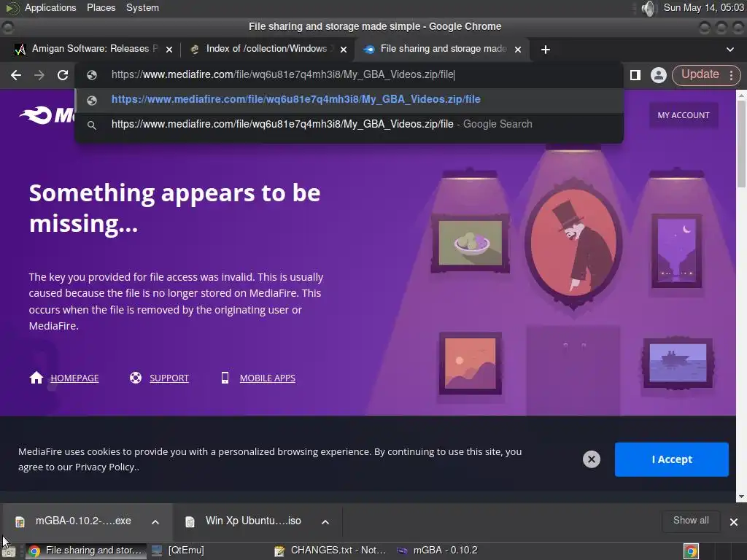
Task: Open the System menu
Action: point(142,7)
